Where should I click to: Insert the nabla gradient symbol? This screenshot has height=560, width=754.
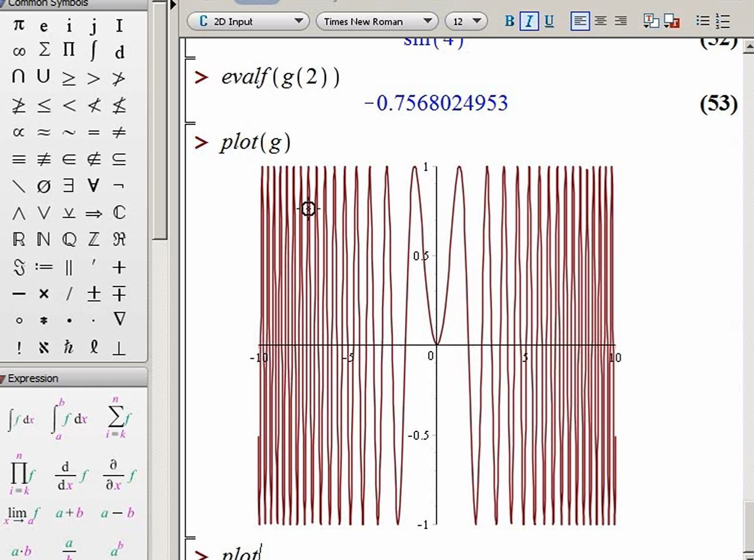[x=119, y=319]
